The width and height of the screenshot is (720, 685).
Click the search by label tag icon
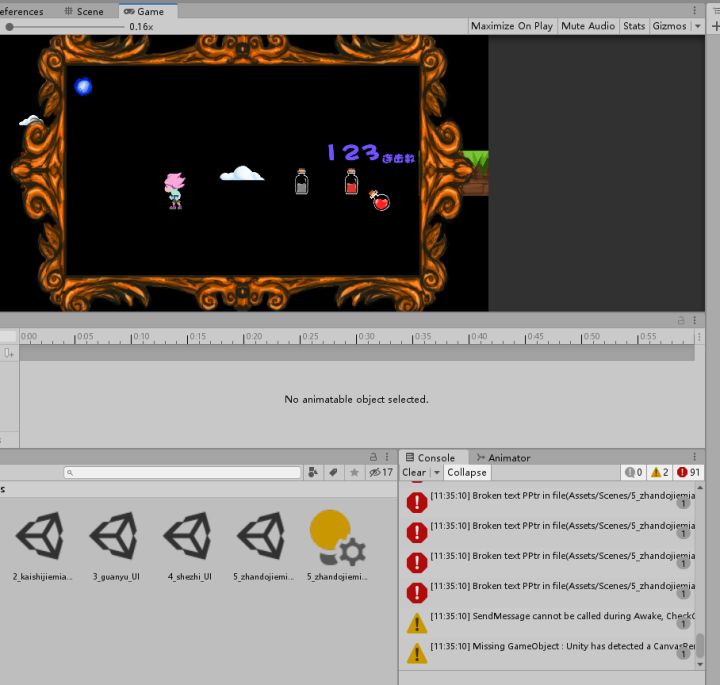(x=333, y=472)
